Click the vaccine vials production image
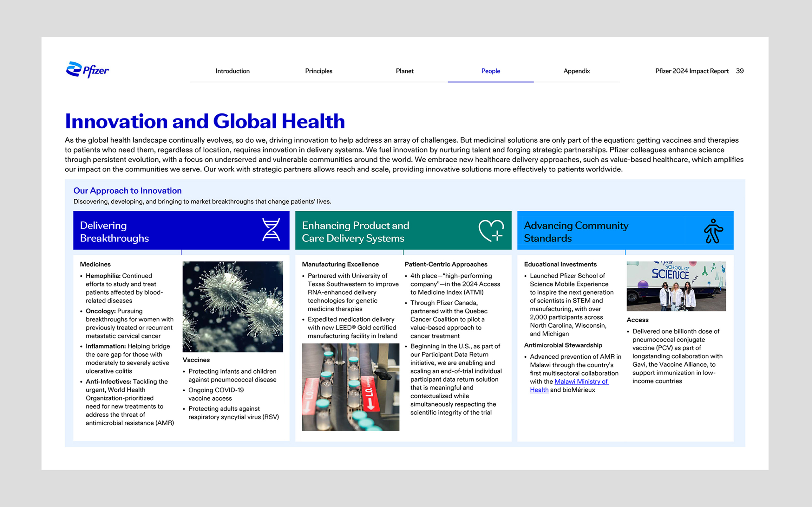 coord(350,387)
